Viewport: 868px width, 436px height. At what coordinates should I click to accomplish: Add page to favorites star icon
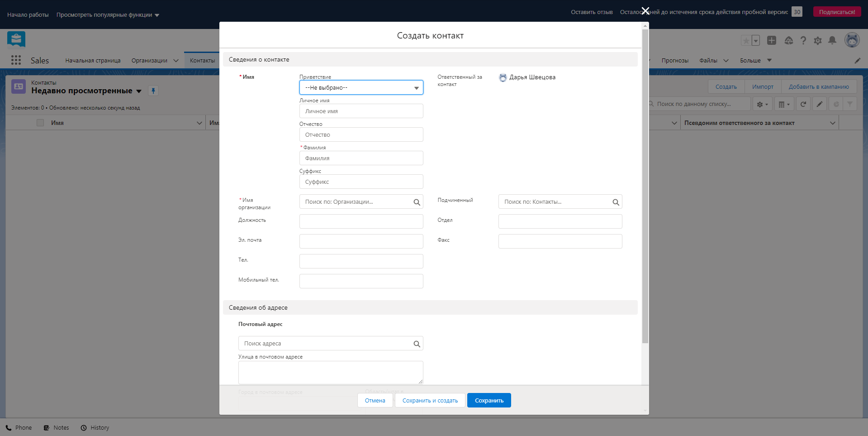(x=746, y=41)
